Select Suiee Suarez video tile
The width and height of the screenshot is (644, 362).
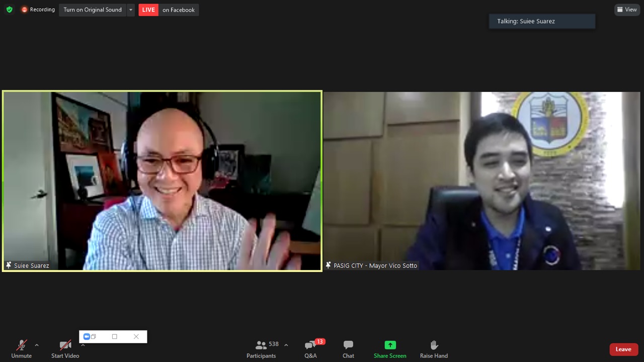[x=162, y=181]
